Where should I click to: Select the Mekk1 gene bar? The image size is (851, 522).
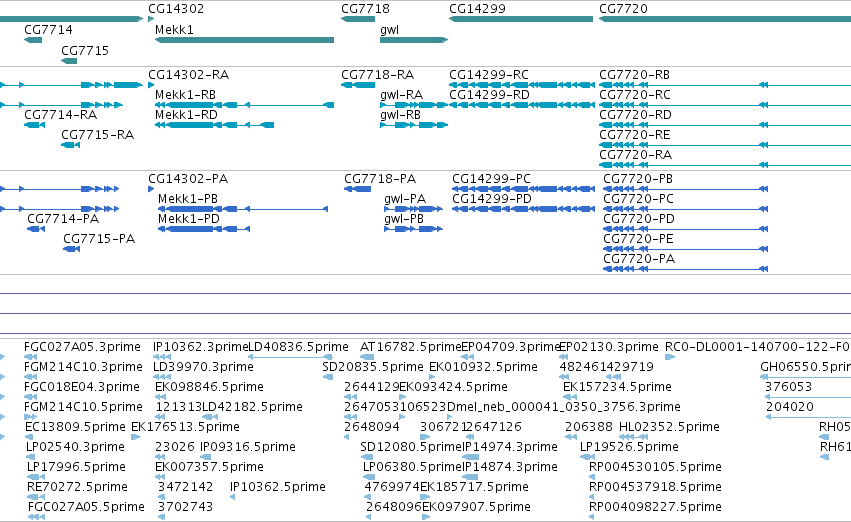pos(244,40)
